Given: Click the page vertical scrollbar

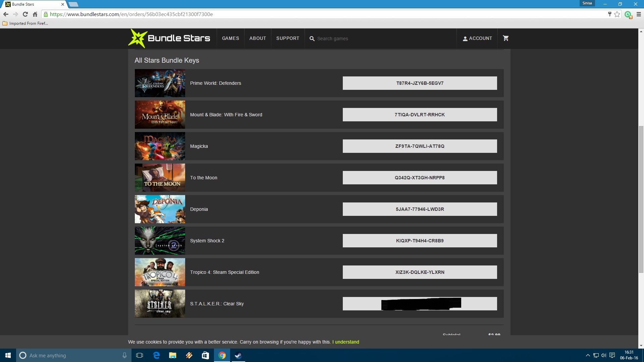Looking at the screenshot, I should coord(641,199).
